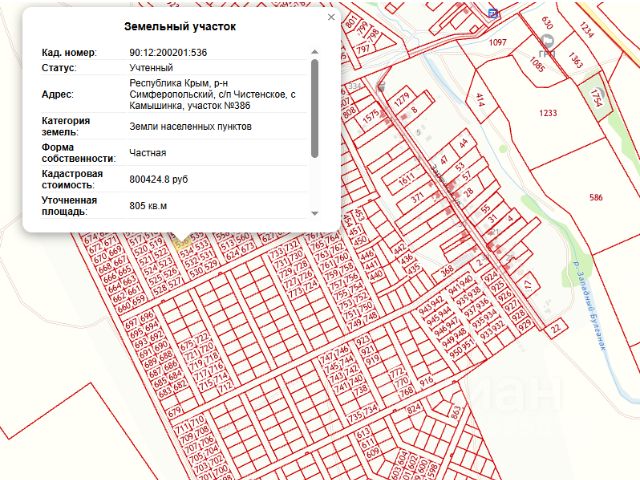The width and height of the screenshot is (640, 480).
Task: Click the area value 805 кв.м
Action: 148,206
